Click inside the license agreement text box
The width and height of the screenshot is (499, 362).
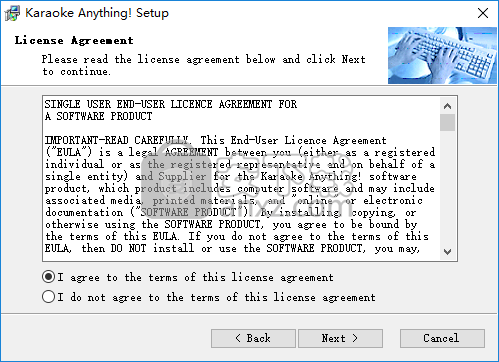tap(241, 178)
